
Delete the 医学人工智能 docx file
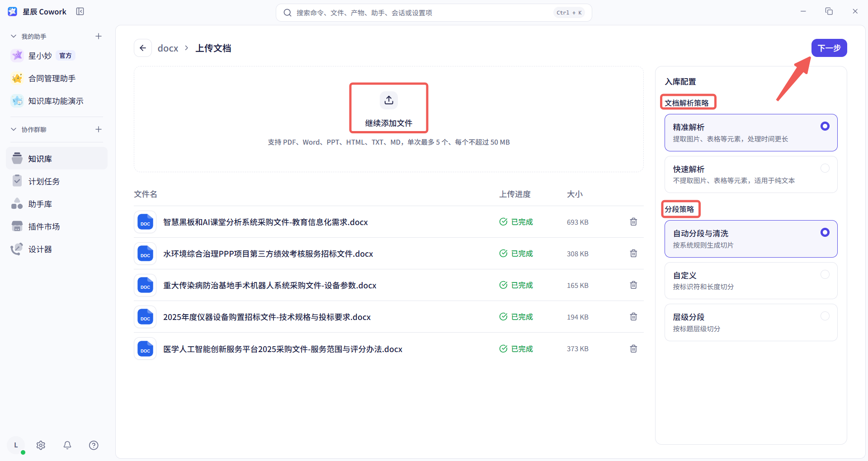point(633,349)
